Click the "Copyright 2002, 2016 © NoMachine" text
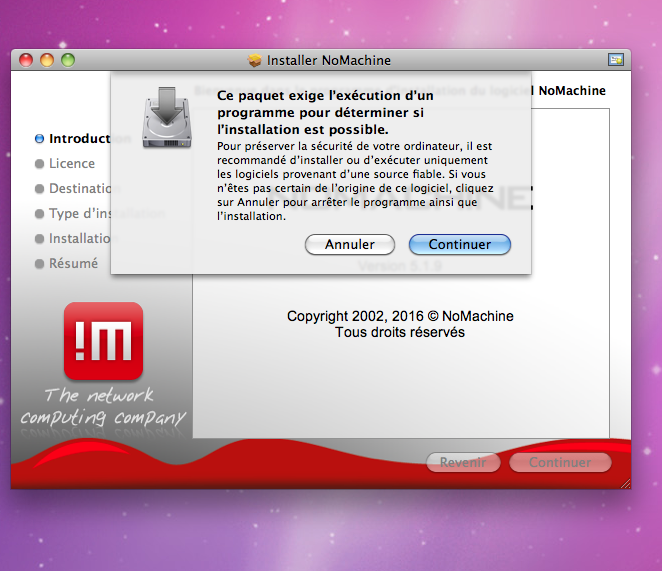 [400, 316]
